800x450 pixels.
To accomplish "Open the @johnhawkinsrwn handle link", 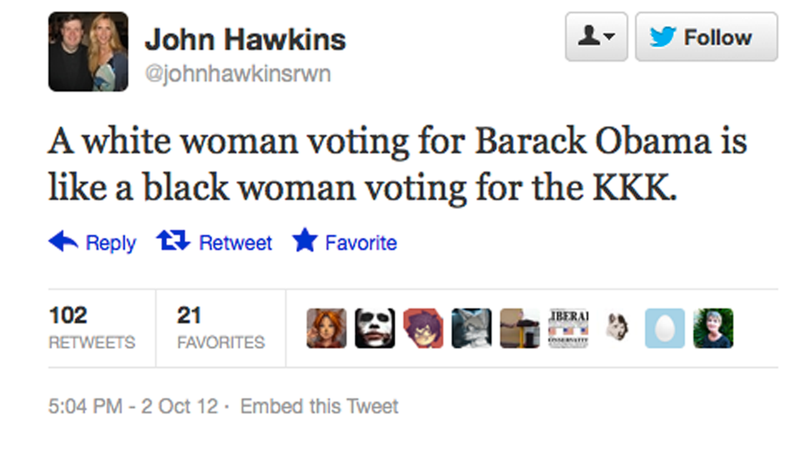I will [238, 74].
